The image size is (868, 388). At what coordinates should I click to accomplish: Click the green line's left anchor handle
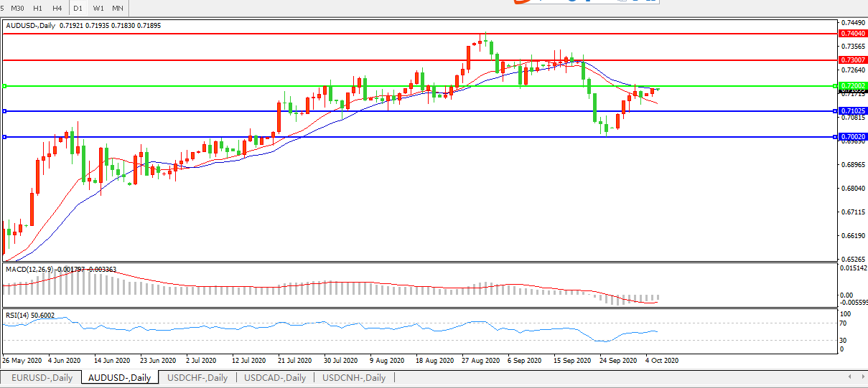(x=4, y=86)
